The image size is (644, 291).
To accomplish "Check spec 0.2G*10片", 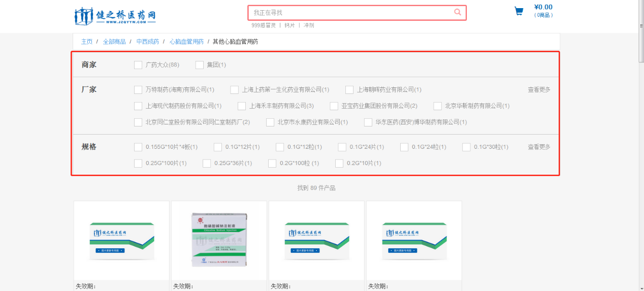I will coord(339,164).
